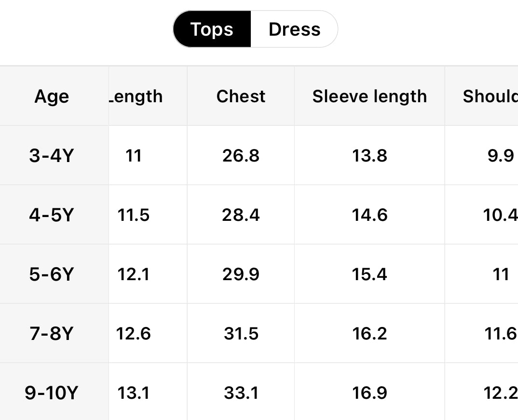Switch to the Dress tab
518x420 pixels.
(x=294, y=29)
